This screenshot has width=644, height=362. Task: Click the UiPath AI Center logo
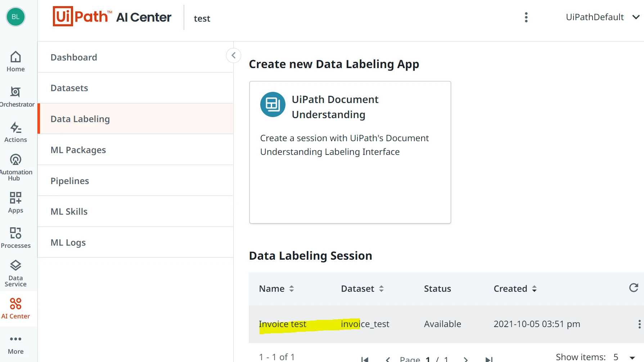112,17
